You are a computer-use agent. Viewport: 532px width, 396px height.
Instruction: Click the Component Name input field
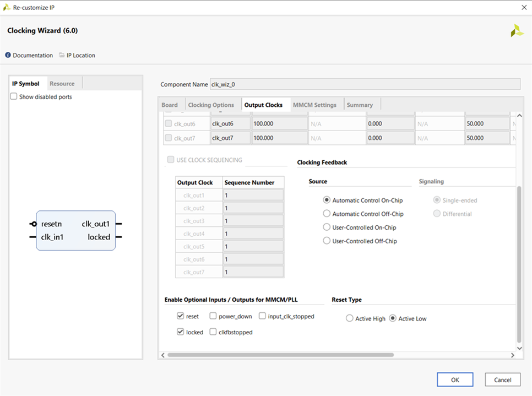pyautogui.click(x=365, y=84)
